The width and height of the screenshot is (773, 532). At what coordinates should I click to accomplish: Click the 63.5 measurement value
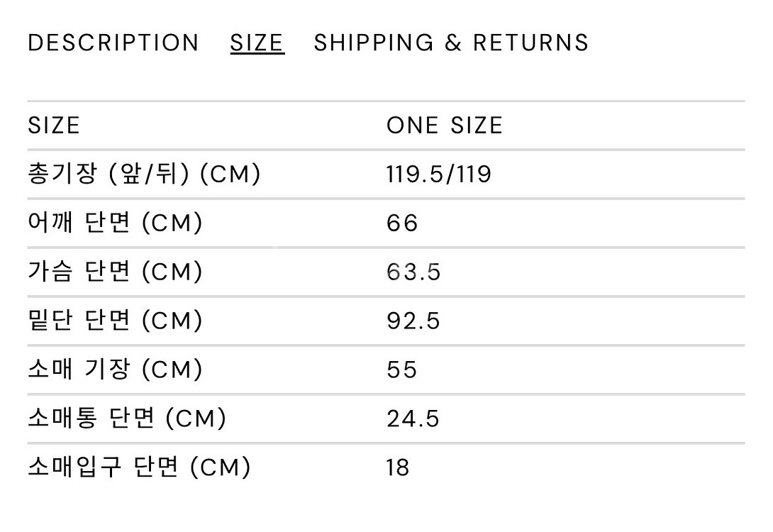[414, 272]
